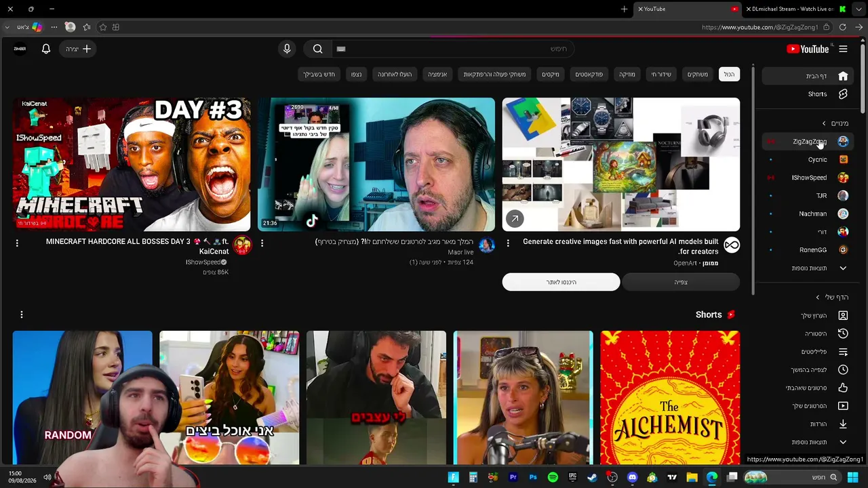Click the Create (יצירה) plus button

pos(78,49)
